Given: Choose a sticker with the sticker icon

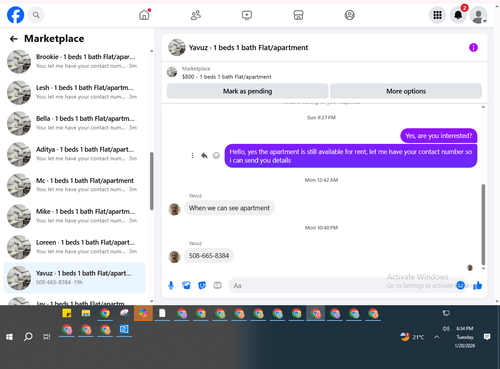Looking at the screenshot, I should (202, 285).
